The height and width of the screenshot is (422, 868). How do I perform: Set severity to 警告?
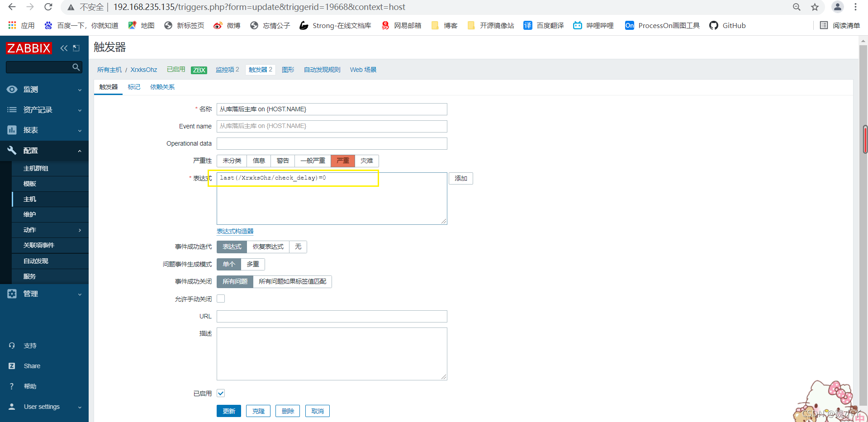[x=283, y=161]
